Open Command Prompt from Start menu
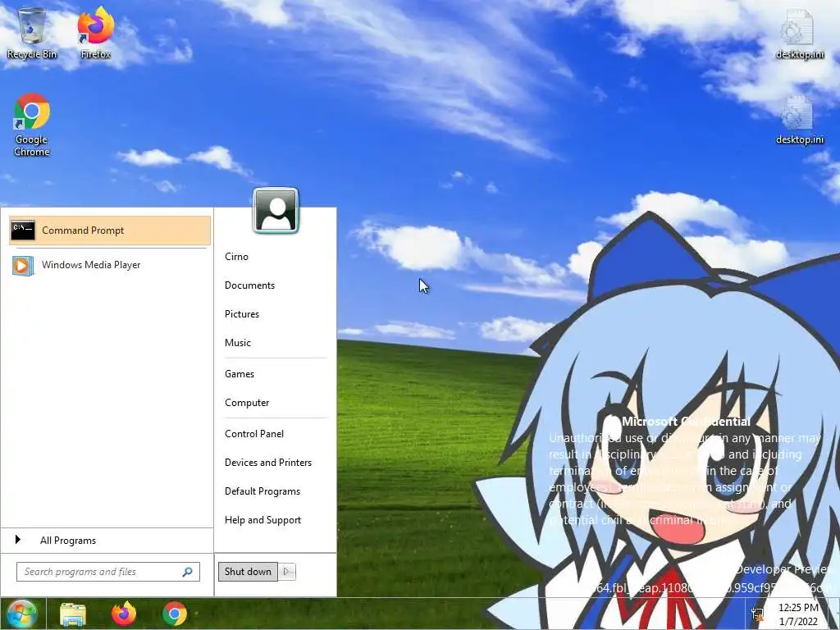Image resolution: width=840 pixels, height=630 pixels. (x=110, y=231)
